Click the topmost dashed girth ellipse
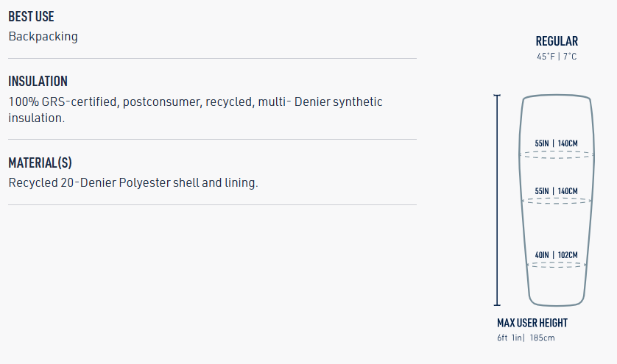This screenshot has height=364, width=617. click(x=557, y=155)
